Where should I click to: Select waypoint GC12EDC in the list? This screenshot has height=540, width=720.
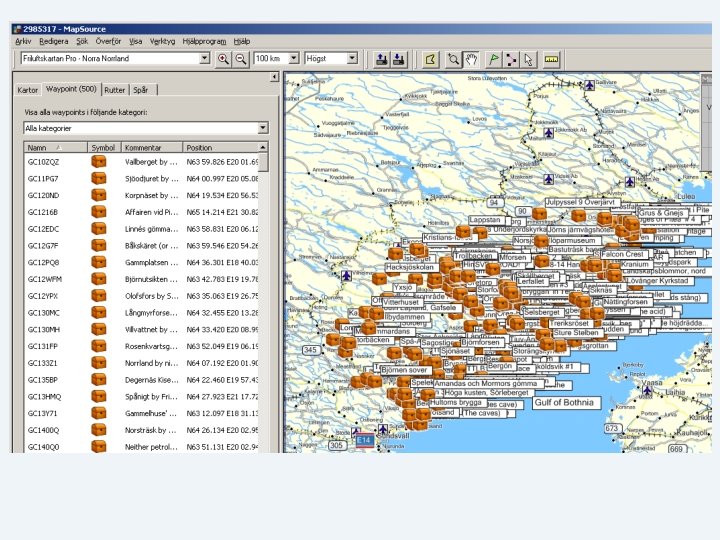pos(43,229)
